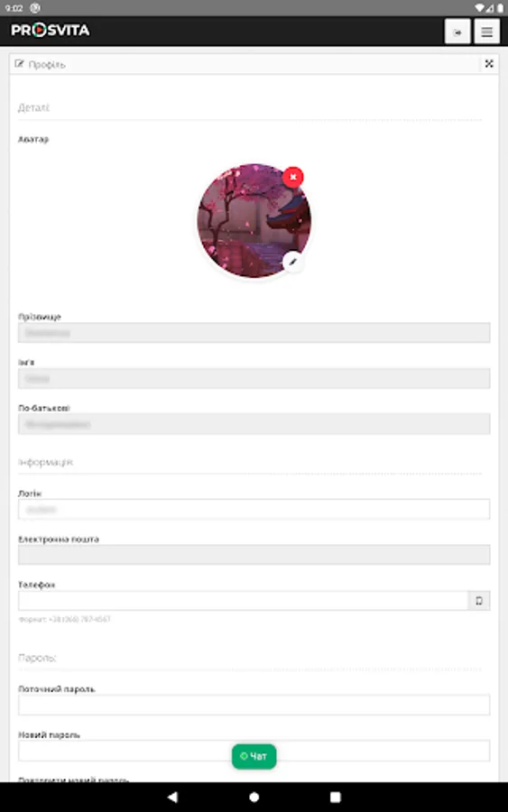Click the Ім'я input field

(x=254, y=379)
